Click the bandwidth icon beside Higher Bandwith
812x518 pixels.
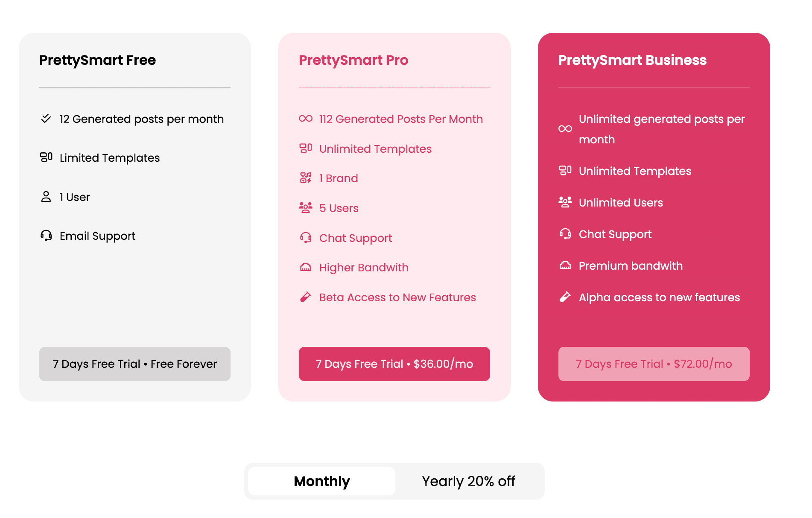coord(306,268)
